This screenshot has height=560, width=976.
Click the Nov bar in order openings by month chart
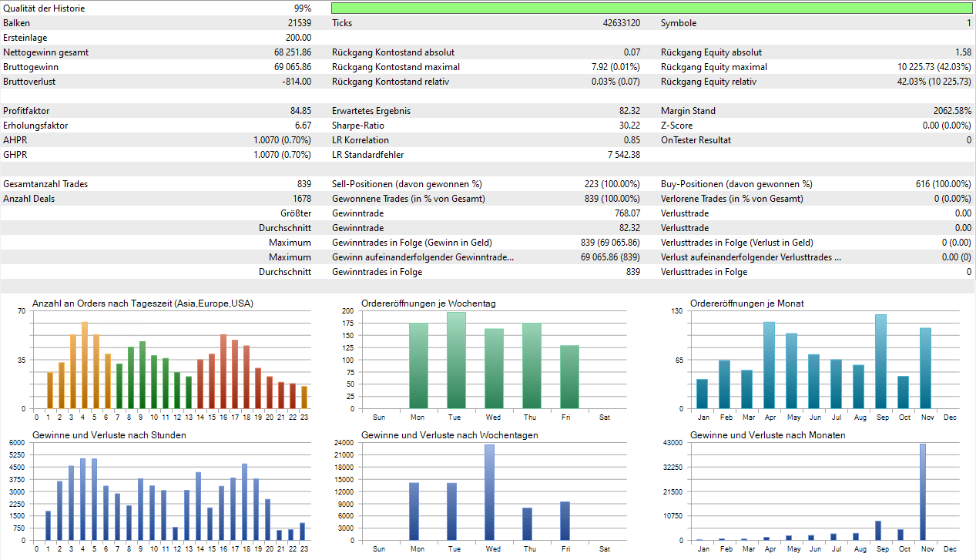click(925, 368)
